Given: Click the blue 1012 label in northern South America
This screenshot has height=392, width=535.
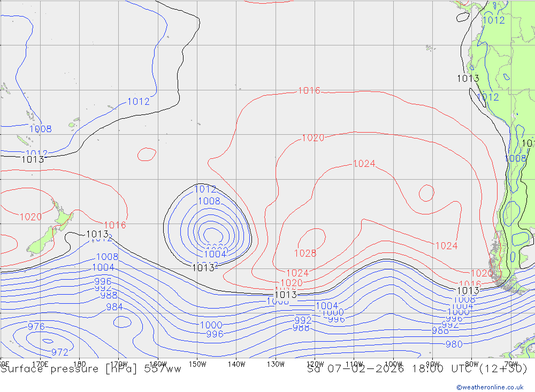Looking at the screenshot, I should (494, 20).
